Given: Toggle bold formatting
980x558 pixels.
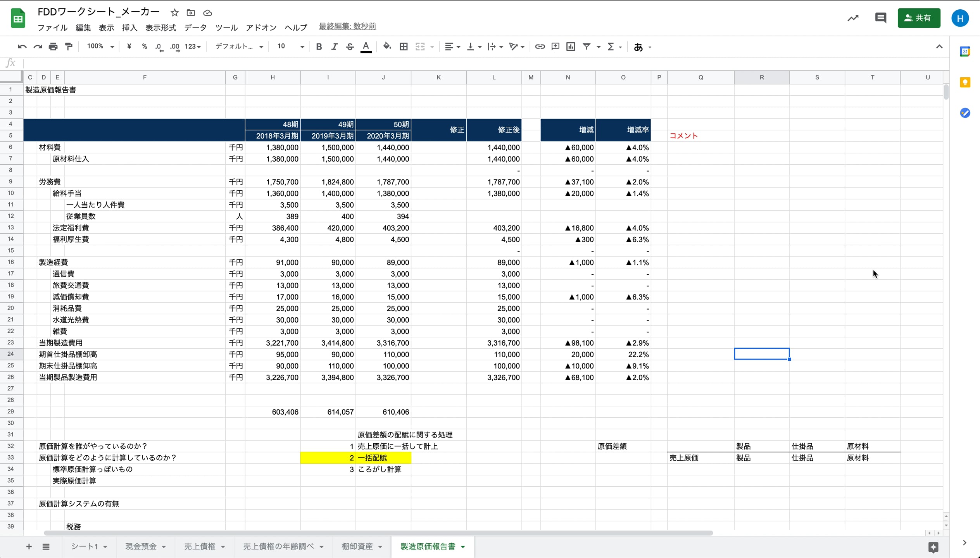Looking at the screenshot, I should click(x=319, y=46).
